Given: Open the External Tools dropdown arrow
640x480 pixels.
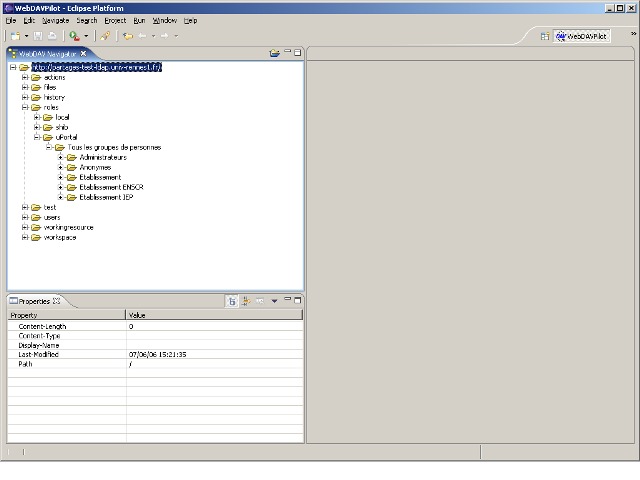Looking at the screenshot, I should tap(86, 36).
